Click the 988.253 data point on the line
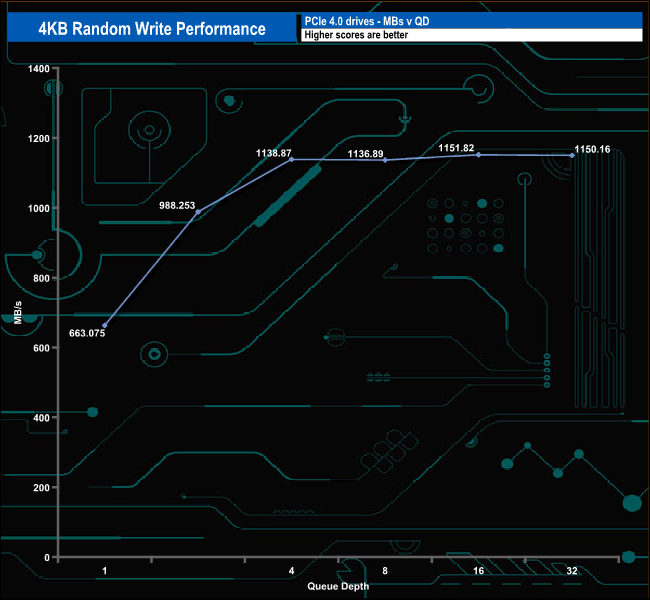This screenshot has width=650, height=600. tap(198, 212)
